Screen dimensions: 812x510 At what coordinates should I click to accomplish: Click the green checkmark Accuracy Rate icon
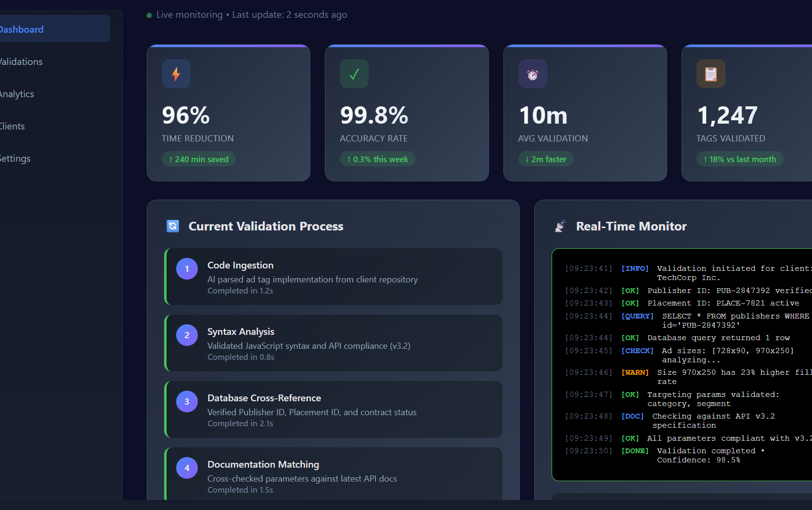(x=354, y=74)
